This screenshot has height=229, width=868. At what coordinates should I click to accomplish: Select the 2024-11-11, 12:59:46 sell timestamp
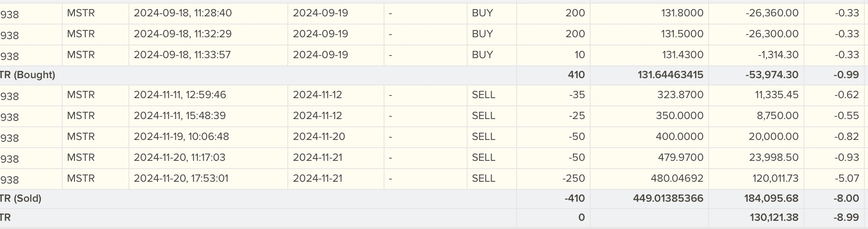[x=180, y=95]
